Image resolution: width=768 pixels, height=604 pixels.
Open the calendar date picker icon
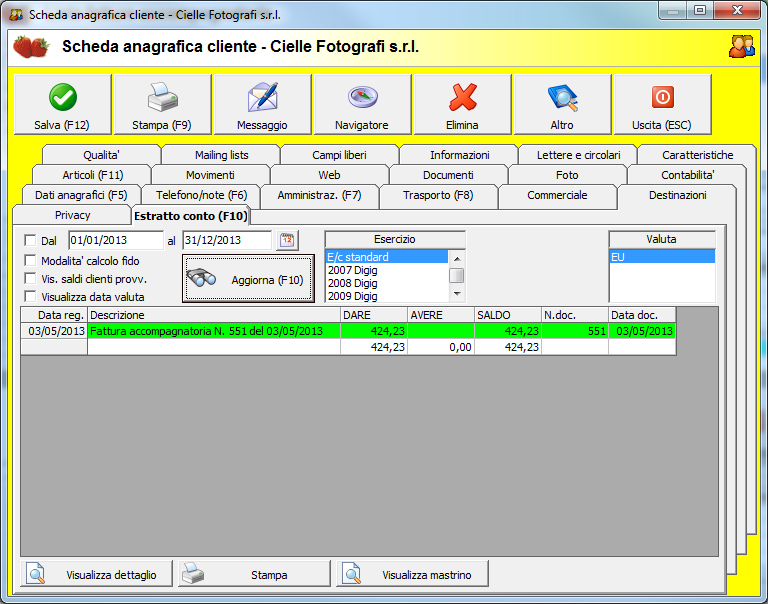pyautogui.click(x=287, y=241)
